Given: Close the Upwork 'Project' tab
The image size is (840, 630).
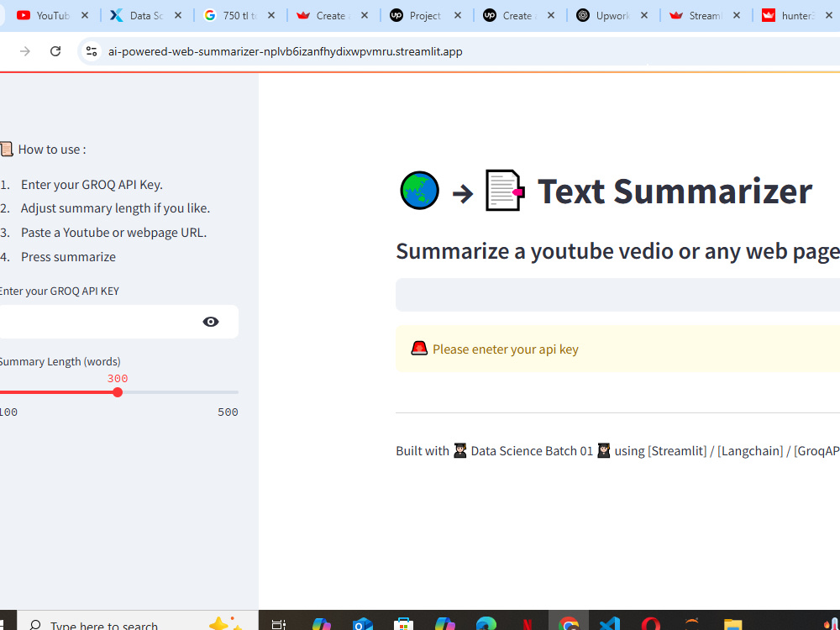Looking at the screenshot, I should (458, 15).
